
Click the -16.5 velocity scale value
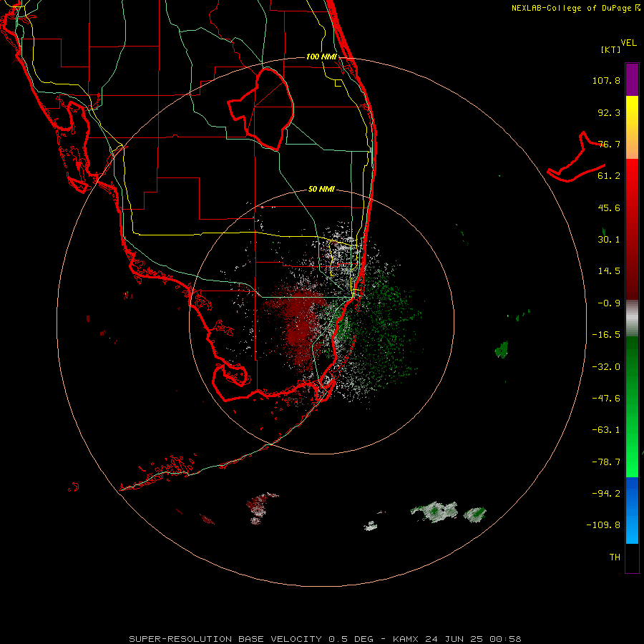(606, 335)
